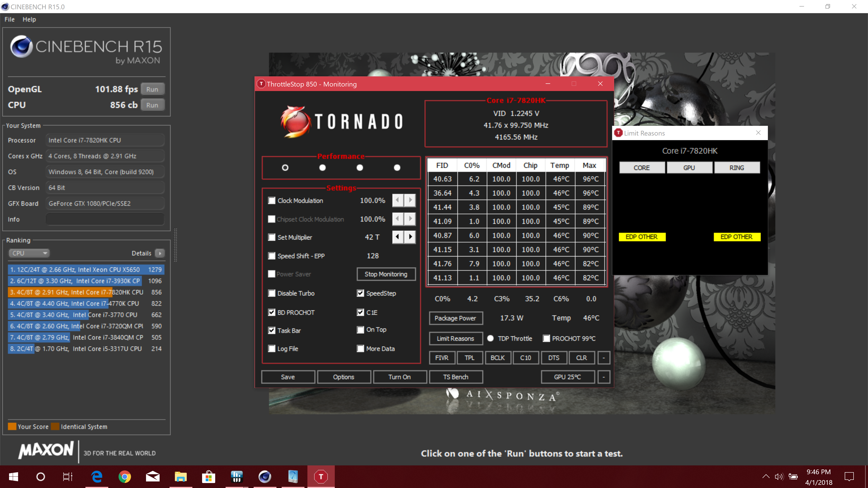Increase Chipset Clock Modulation right arrow

(410, 219)
